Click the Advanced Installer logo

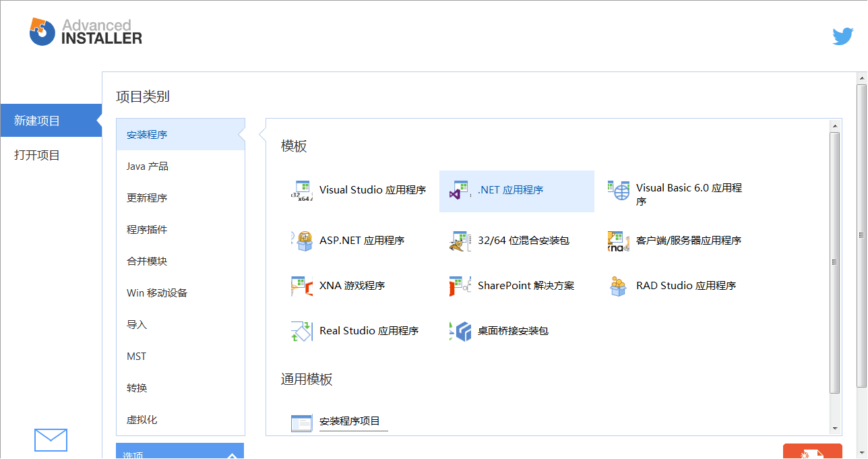[x=86, y=32]
